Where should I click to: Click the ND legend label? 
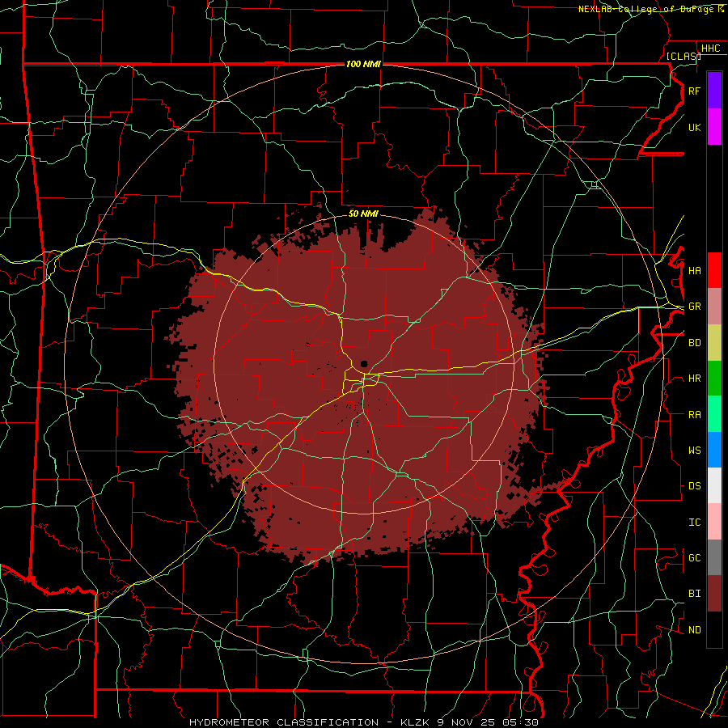pyautogui.click(x=694, y=630)
